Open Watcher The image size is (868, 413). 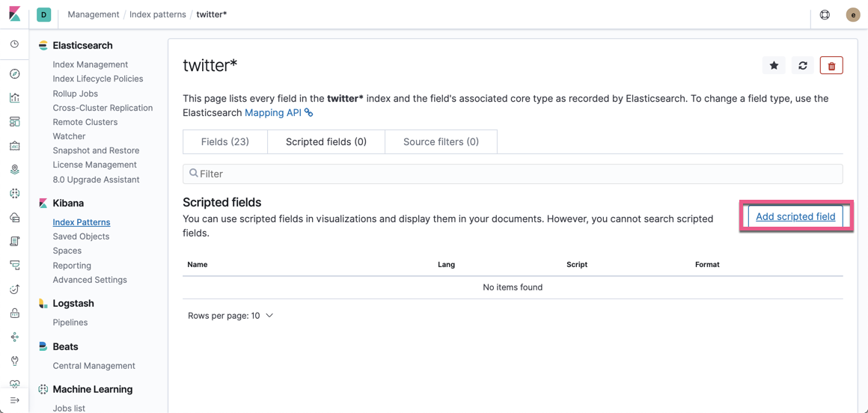(x=69, y=136)
